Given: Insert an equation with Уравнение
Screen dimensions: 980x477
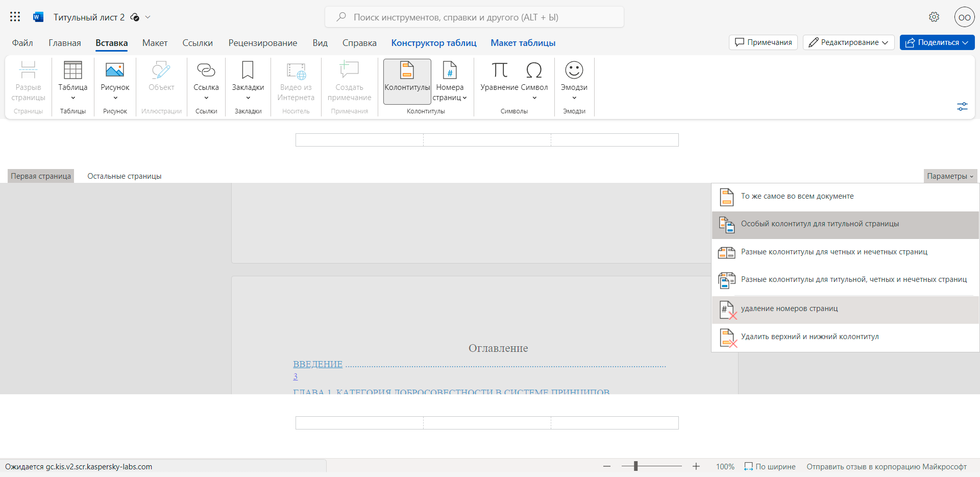Looking at the screenshot, I should point(499,77).
